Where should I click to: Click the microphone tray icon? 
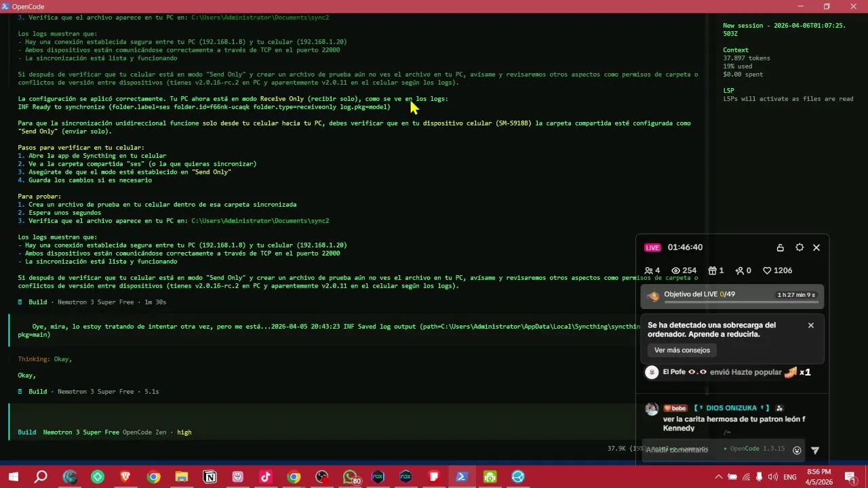tap(759, 477)
